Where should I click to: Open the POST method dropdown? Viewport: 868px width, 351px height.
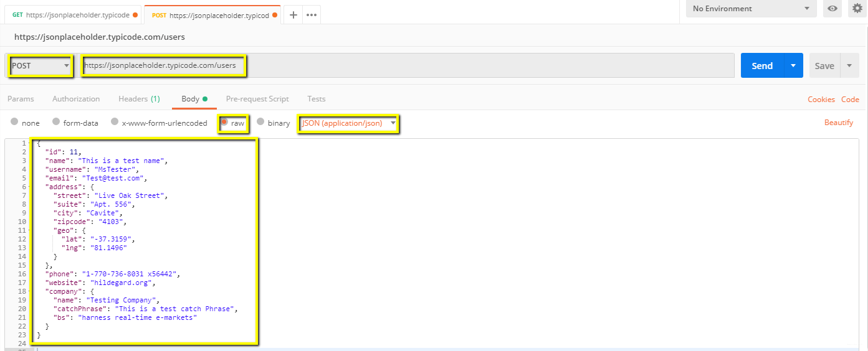click(x=41, y=65)
